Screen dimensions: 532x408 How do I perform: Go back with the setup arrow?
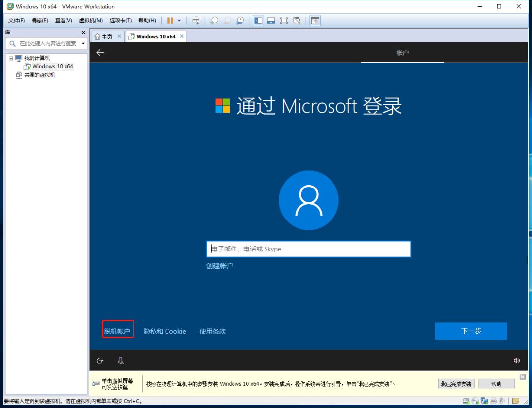coord(100,53)
